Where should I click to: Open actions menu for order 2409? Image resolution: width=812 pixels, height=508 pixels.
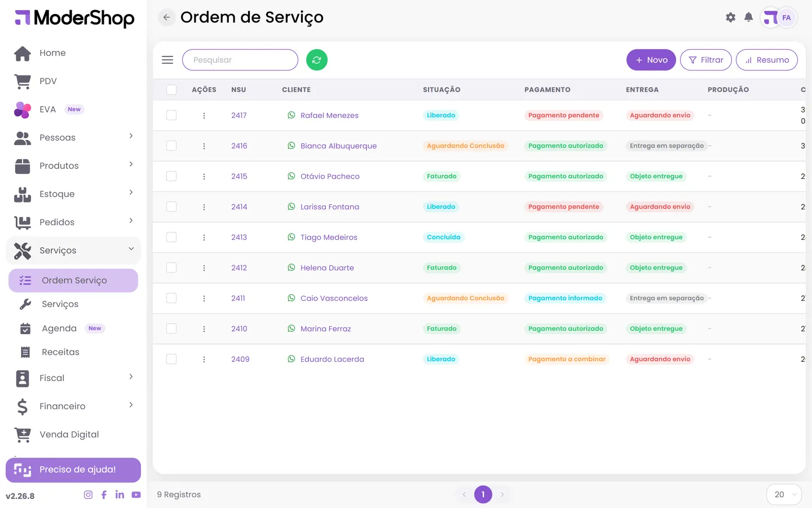click(204, 359)
